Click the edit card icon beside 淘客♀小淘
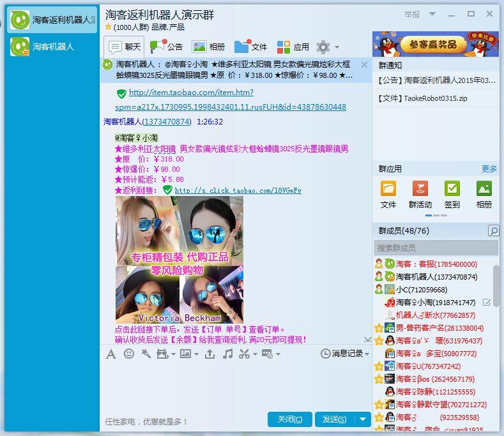The width and height of the screenshot is (504, 436). [487, 303]
